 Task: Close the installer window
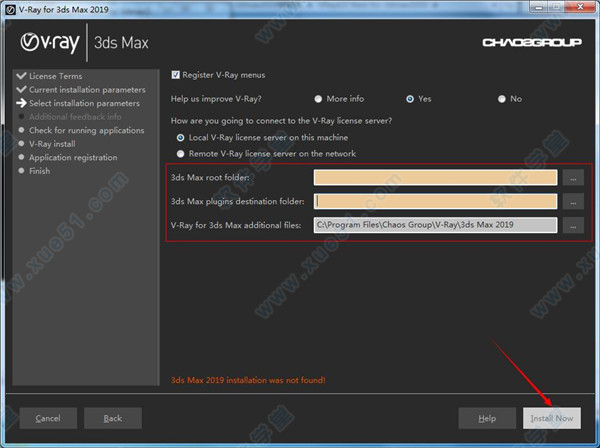coord(580,7)
